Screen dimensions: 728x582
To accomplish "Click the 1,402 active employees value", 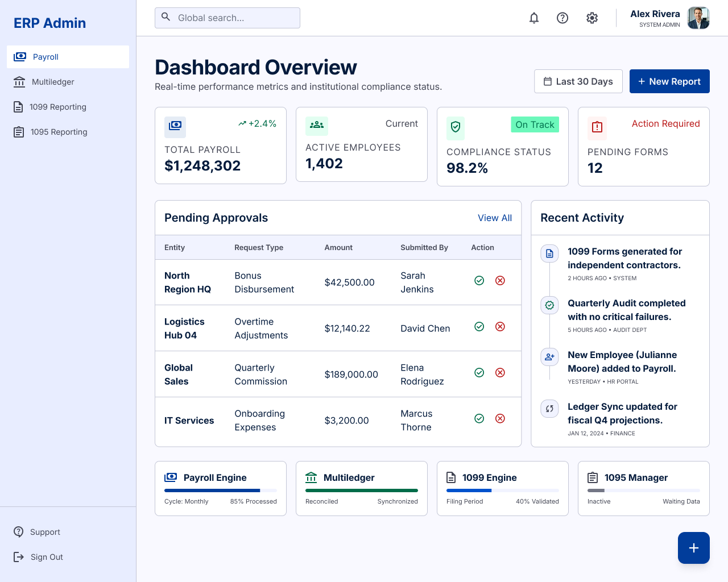I will 324,164.
